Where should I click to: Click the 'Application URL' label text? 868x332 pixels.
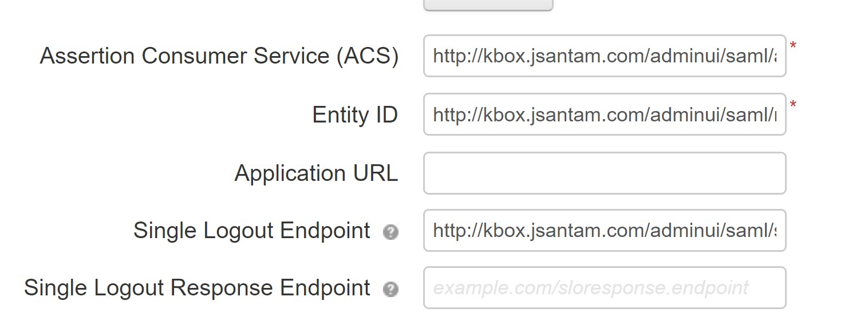tap(316, 173)
